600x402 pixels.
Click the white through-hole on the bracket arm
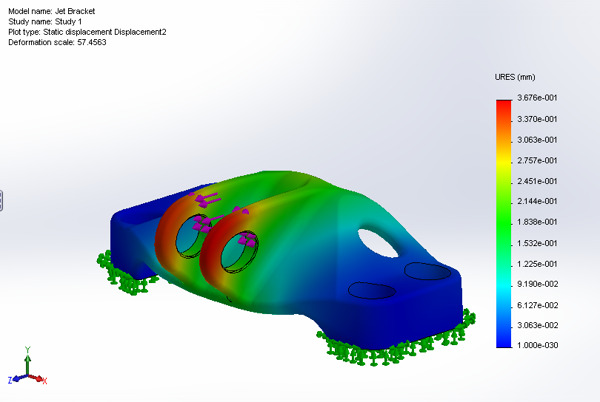[x=378, y=243]
